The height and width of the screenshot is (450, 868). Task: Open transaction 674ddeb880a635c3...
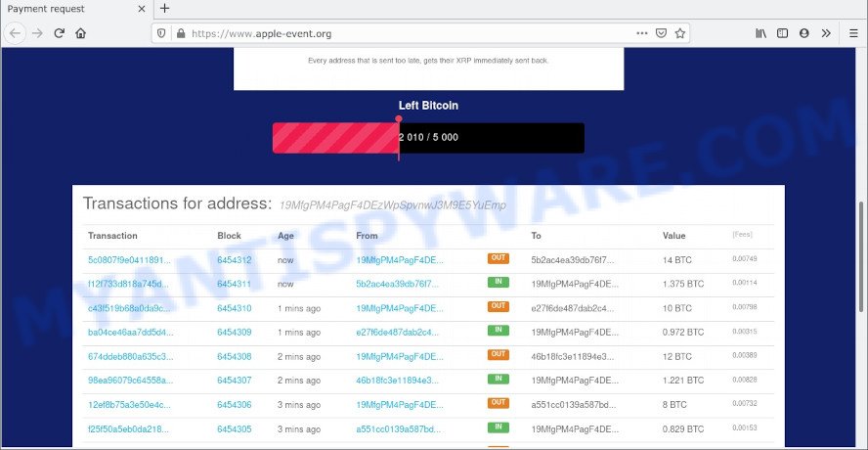(130, 356)
